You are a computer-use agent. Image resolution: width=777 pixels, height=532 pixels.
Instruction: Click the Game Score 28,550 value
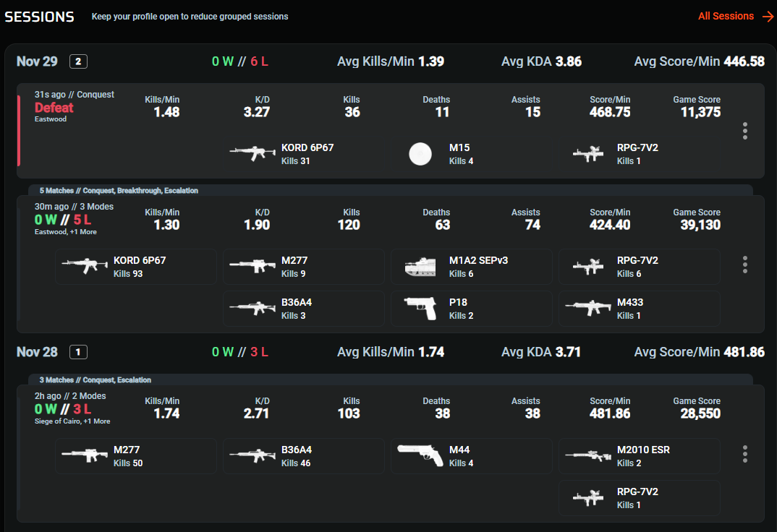coord(700,413)
